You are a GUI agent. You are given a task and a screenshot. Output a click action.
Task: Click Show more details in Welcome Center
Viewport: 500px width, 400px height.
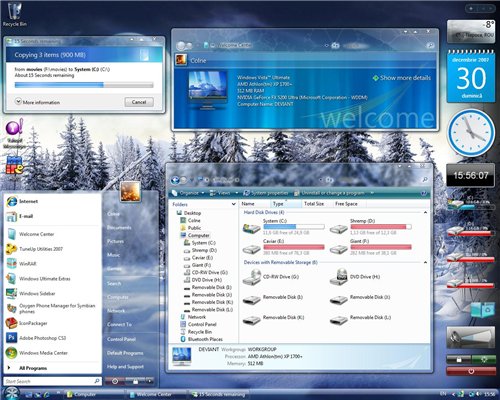402,78
